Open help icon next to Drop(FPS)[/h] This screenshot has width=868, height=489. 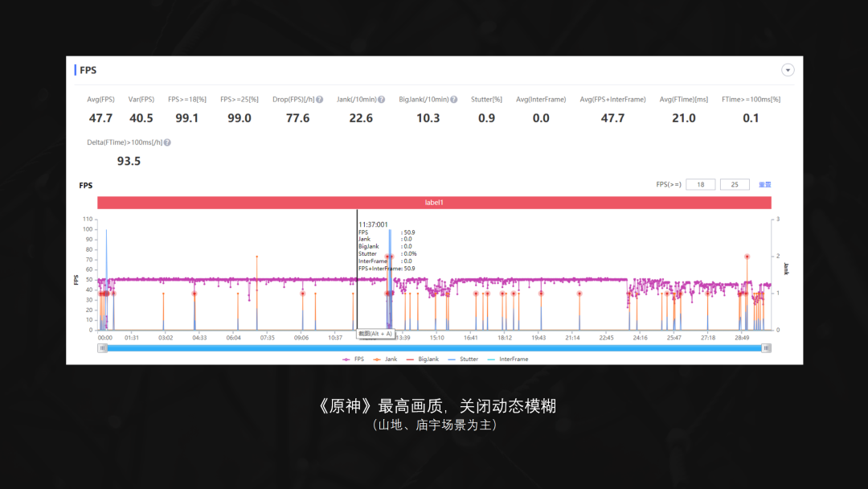[x=319, y=100]
